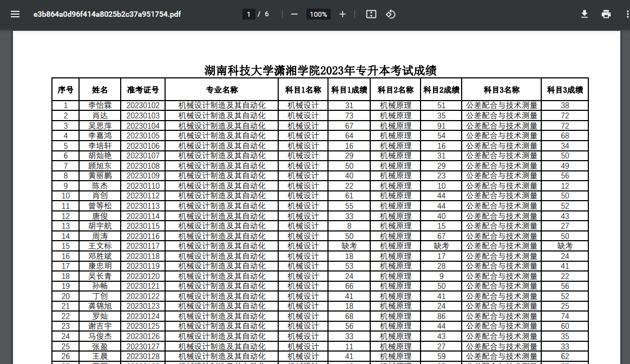630x364 pixels.
Task: Click the name 肖达
Action: tap(100, 116)
